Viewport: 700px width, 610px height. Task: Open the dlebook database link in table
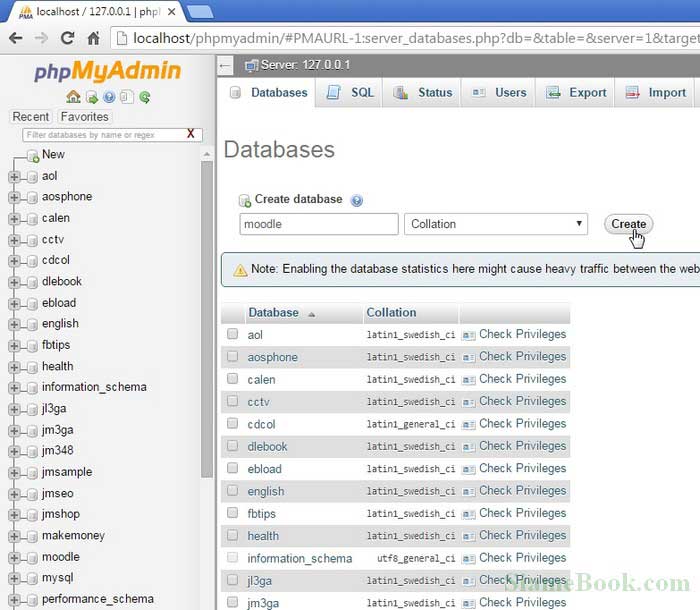[267, 447]
